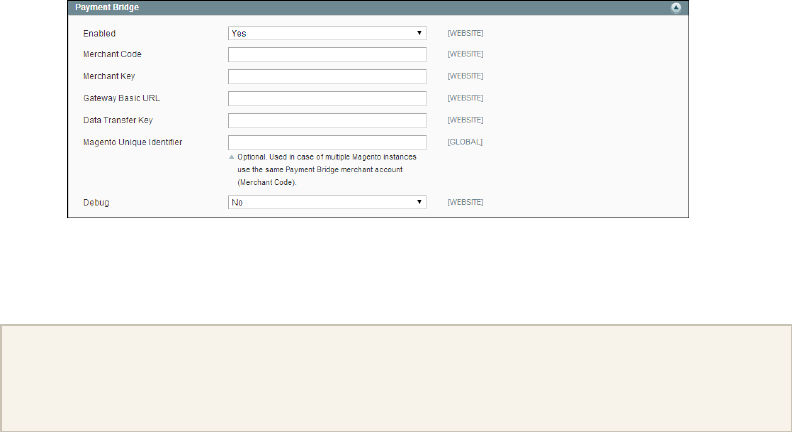Click the Merchant Key label

click(x=109, y=76)
